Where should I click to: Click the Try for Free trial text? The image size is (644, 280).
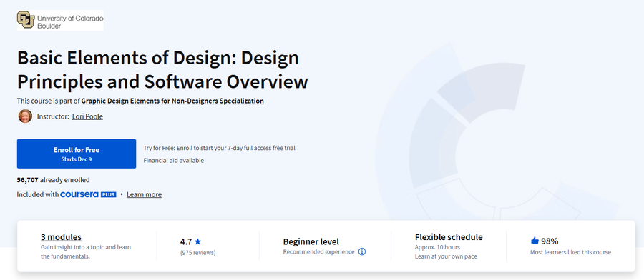[x=220, y=148]
